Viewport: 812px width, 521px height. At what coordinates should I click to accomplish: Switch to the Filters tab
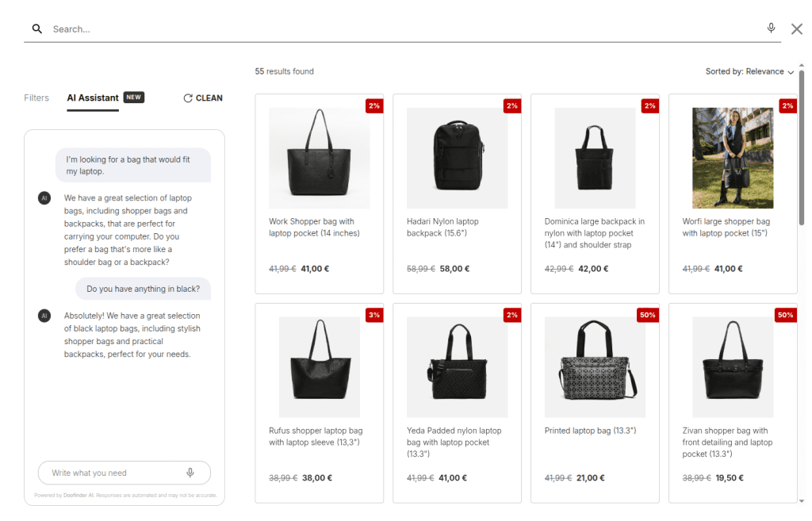[x=36, y=98]
